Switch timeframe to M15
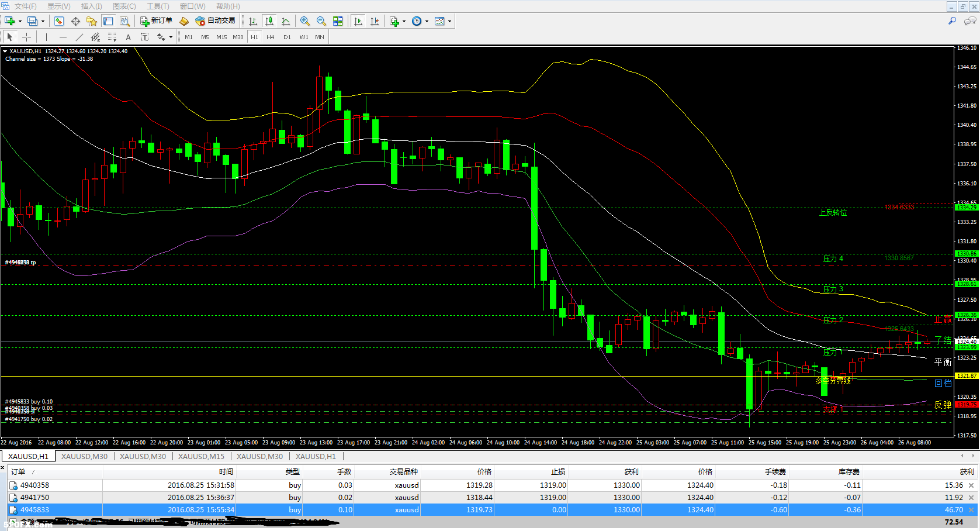 click(x=221, y=37)
